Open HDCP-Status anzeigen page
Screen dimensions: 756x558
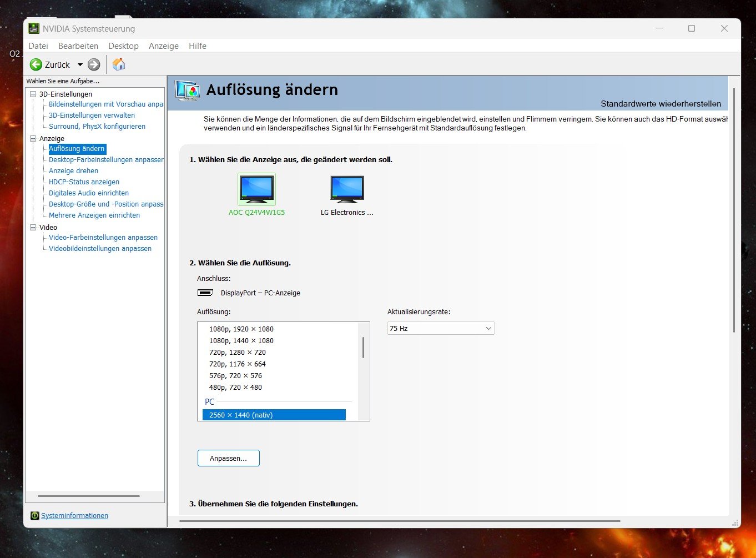(x=84, y=182)
